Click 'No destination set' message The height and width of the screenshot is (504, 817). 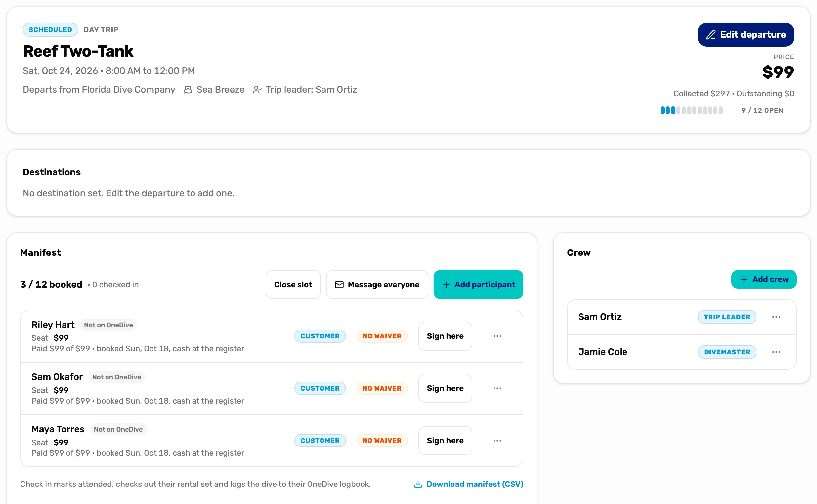128,193
